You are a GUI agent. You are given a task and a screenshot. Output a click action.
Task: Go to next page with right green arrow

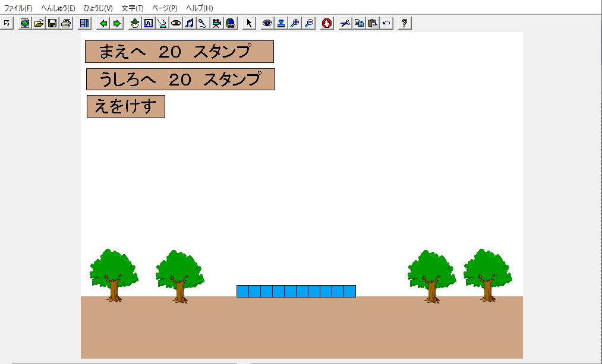pos(117,23)
